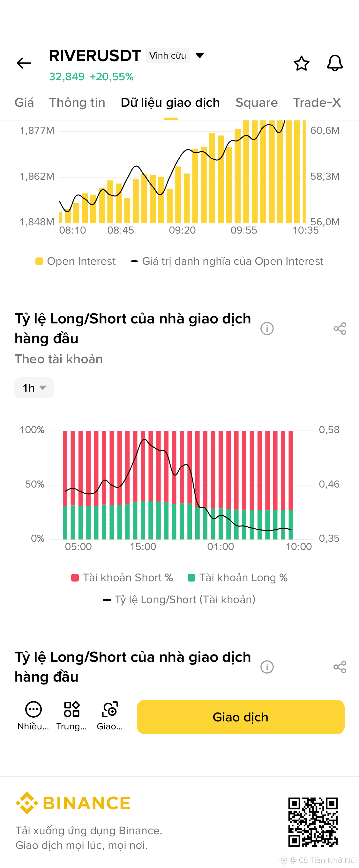The height and width of the screenshot is (868, 359).
Task: Open contract type dropdown arrow beside Vĩnh cửu
Action: (200, 55)
